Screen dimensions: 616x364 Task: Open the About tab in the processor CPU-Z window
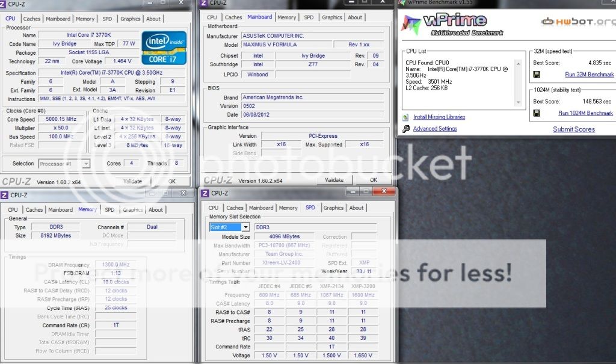click(x=153, y=19)
